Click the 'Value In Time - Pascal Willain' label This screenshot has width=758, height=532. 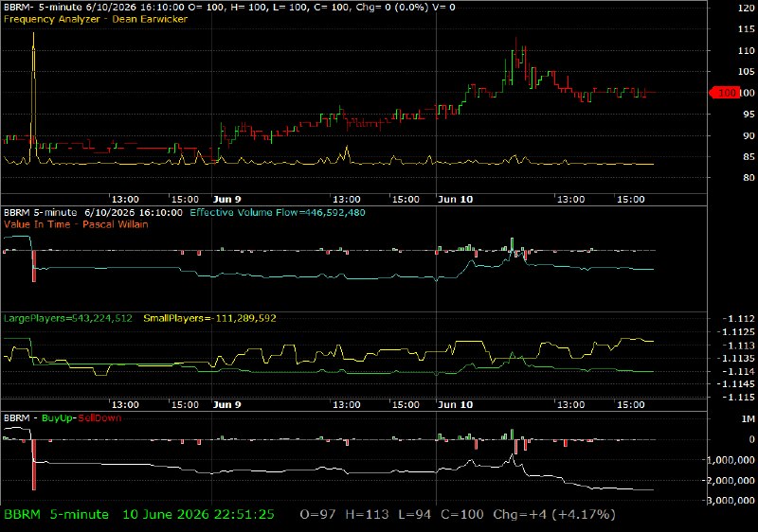(76, 224)
